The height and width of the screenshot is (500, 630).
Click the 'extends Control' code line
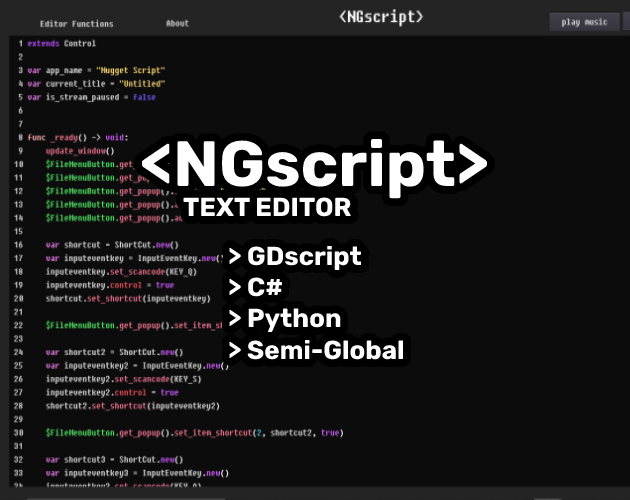coord(61,43)
